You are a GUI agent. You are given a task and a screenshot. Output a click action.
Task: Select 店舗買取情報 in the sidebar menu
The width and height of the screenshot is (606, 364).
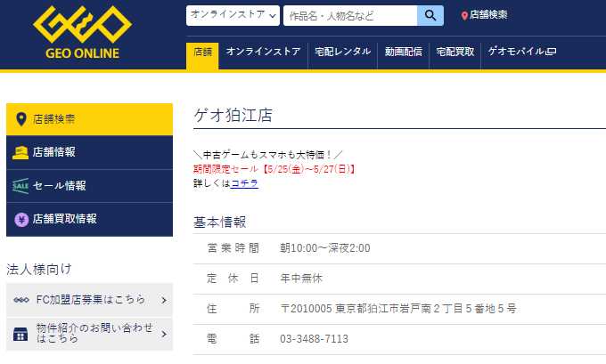(x=89, y=219)
